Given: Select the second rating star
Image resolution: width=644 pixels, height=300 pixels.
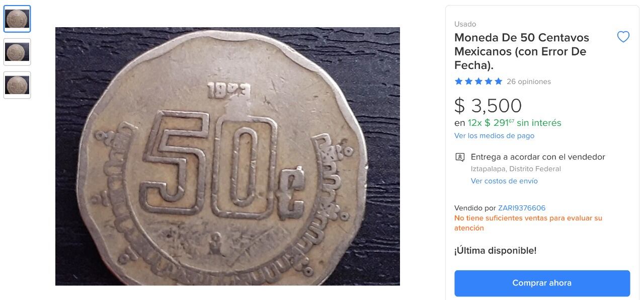Looking at the screenshot, I should [x=468, y=81].
